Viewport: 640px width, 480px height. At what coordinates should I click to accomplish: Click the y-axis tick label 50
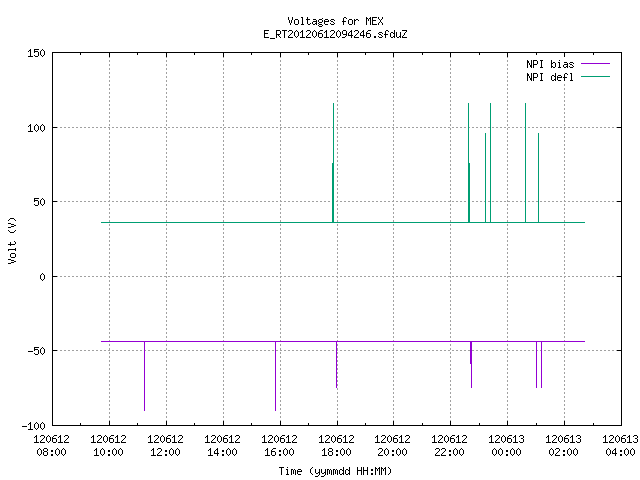click(39, 202)
